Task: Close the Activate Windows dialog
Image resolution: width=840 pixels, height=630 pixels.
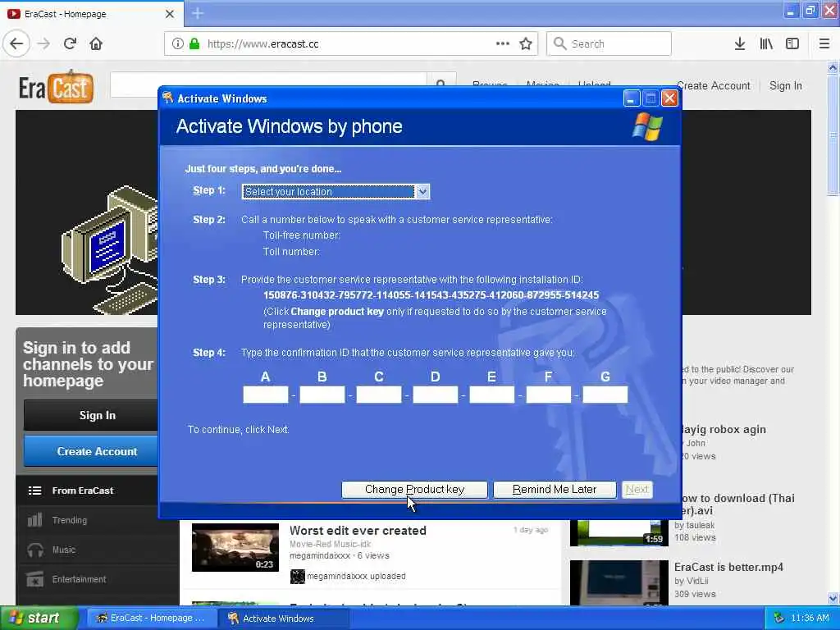Action: [x=669, y=98]
